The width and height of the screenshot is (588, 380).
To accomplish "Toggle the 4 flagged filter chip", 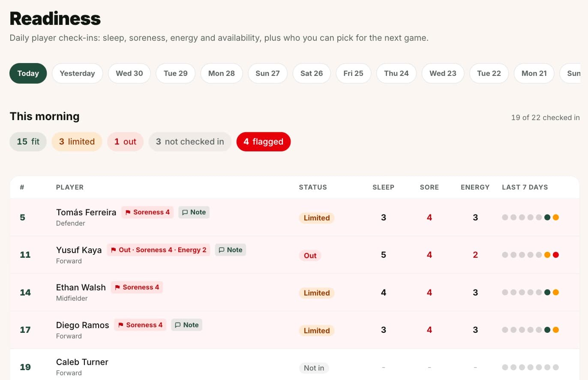I will coord(264,142).
